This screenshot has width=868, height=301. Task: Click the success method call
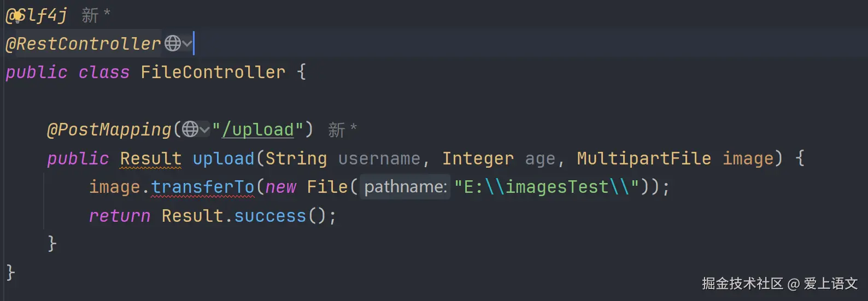(270, 216)
